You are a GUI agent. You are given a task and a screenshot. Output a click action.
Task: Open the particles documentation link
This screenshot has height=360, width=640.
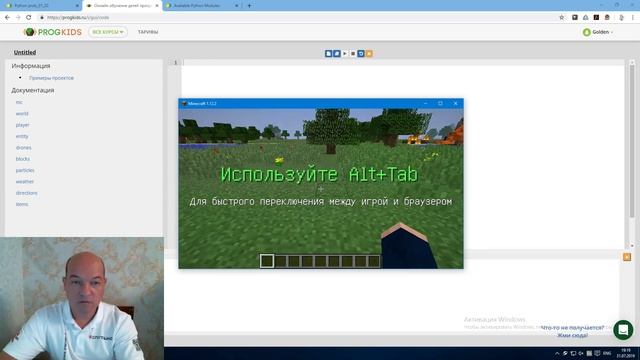point(25,170)
